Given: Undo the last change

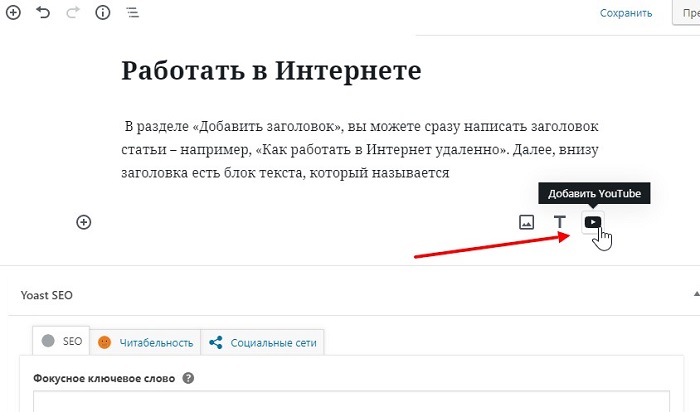Looking at the screenshot, I should point(43,12).
